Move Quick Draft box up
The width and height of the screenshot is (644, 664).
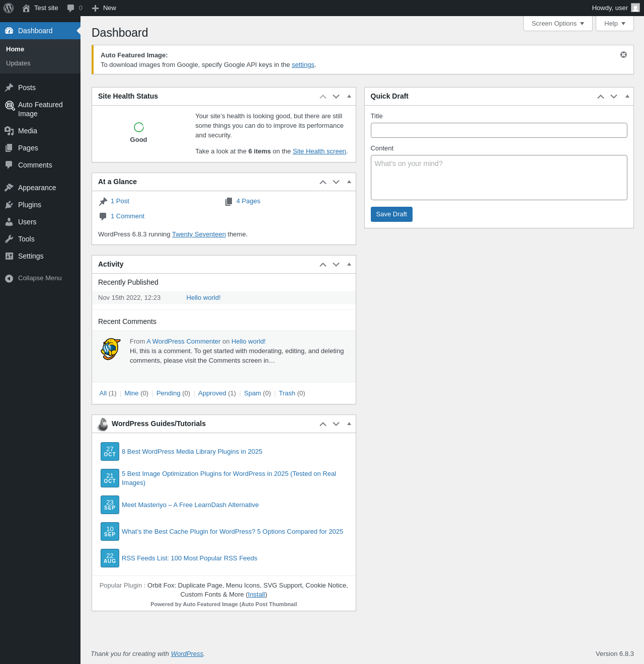point(601,97)
